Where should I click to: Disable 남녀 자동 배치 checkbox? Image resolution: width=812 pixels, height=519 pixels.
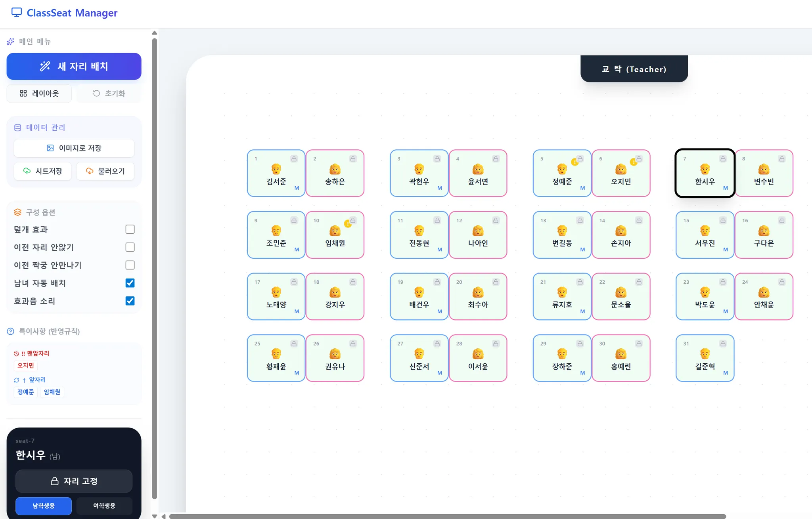click(x=130, y=283)
